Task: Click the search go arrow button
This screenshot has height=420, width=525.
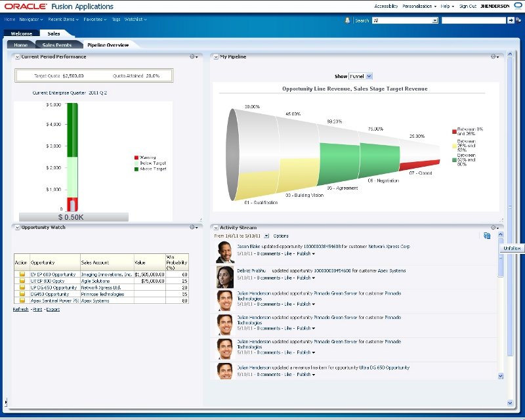Action: click(x=511, y=20)
